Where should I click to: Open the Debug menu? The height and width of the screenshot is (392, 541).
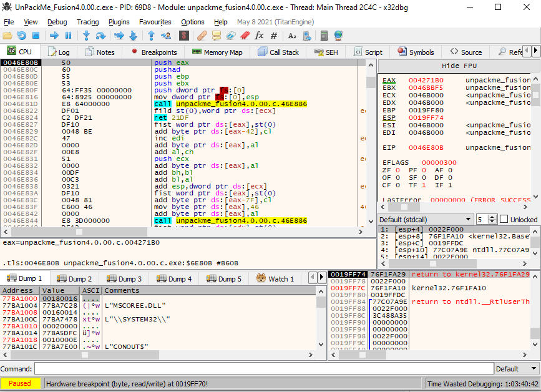click(57, 21)
